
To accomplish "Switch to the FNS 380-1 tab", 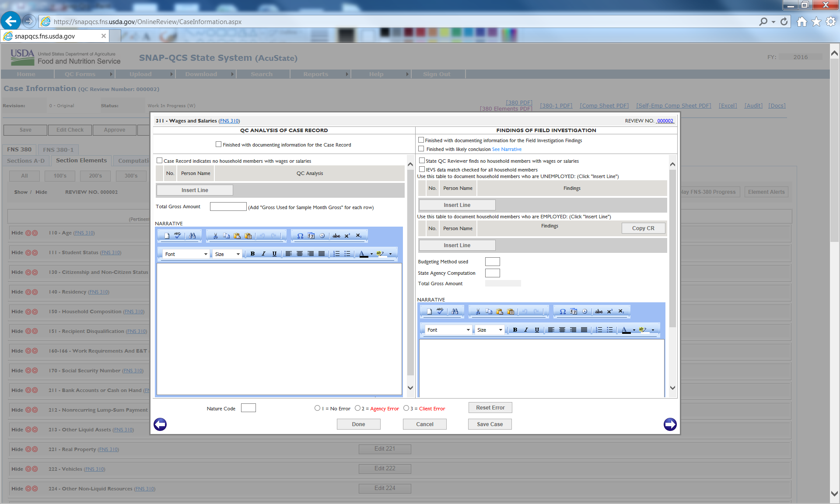I will (x=58, y=150).
